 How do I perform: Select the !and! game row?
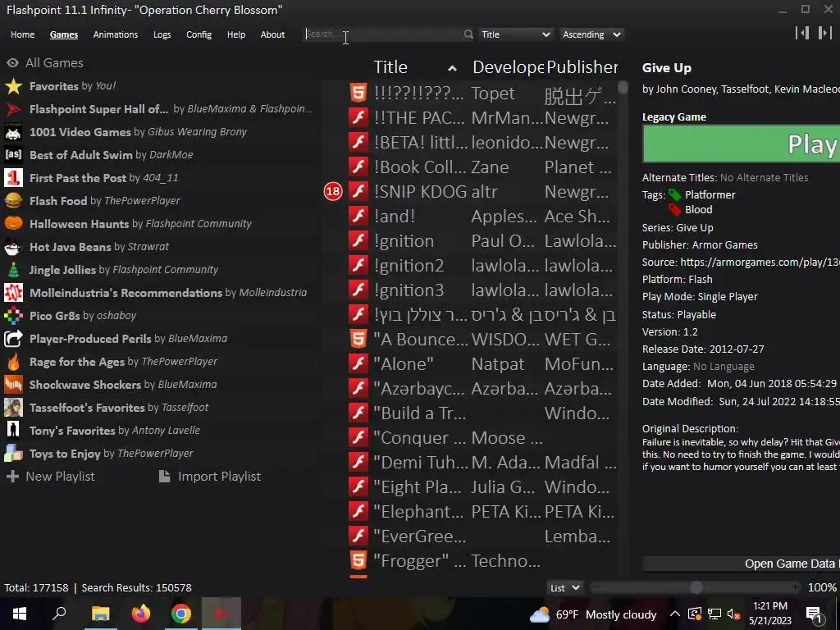(x=470, y=216)
